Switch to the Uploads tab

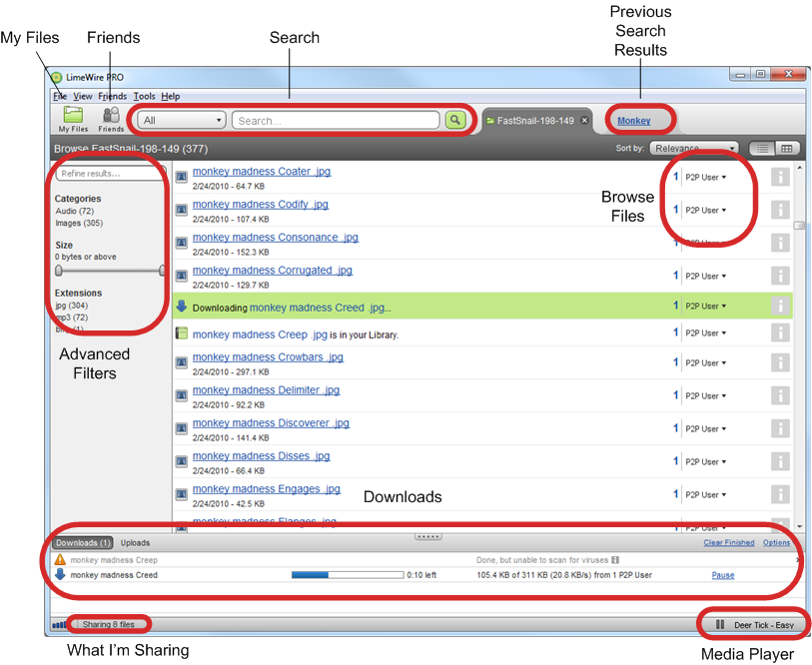(x=135, y=543)
